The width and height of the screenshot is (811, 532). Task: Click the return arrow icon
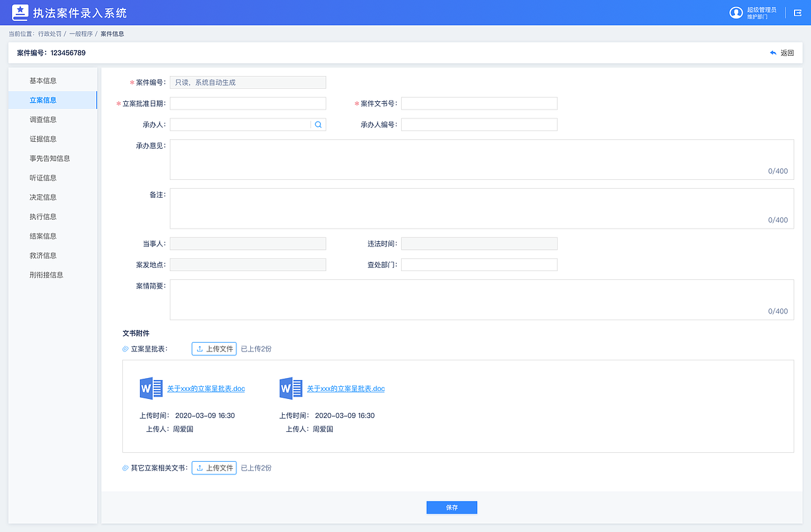coord(773,53)
